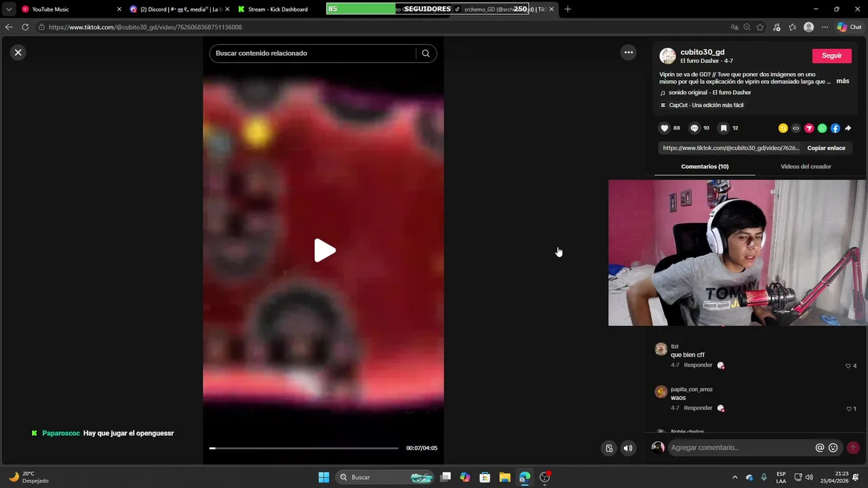Reload the page with refresh icon
This screenshot has width=868, height=488.
point(25,27)
